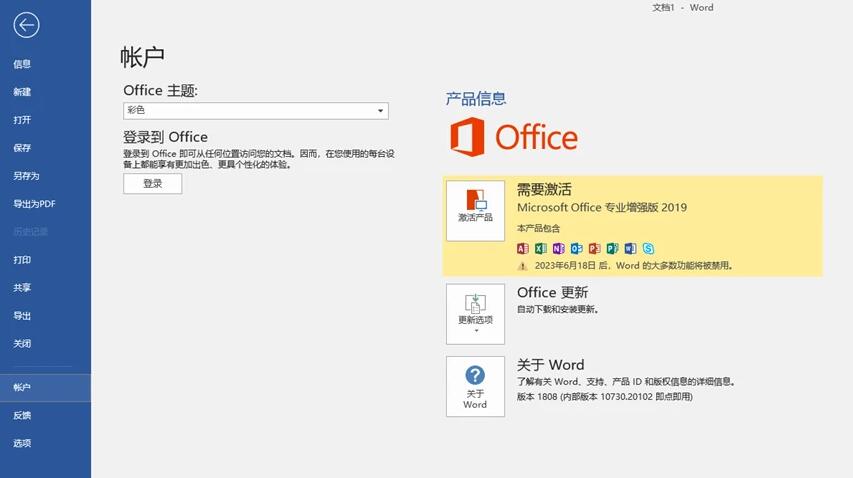Open the 打印 page

point(22,260)
